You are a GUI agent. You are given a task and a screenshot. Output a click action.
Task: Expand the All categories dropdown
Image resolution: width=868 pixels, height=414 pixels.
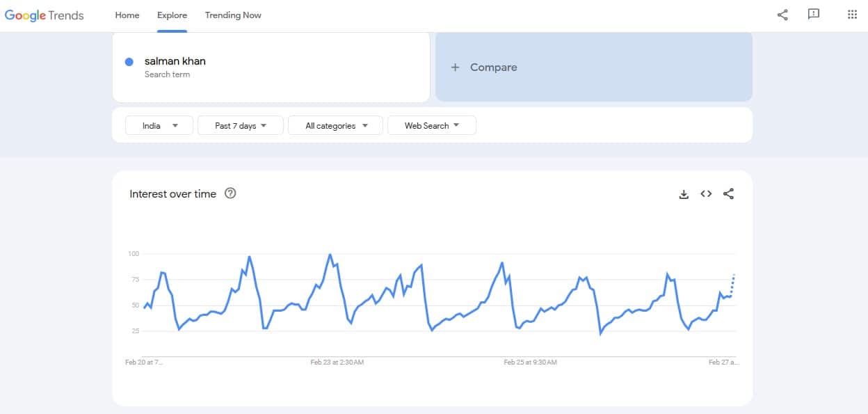335,126
